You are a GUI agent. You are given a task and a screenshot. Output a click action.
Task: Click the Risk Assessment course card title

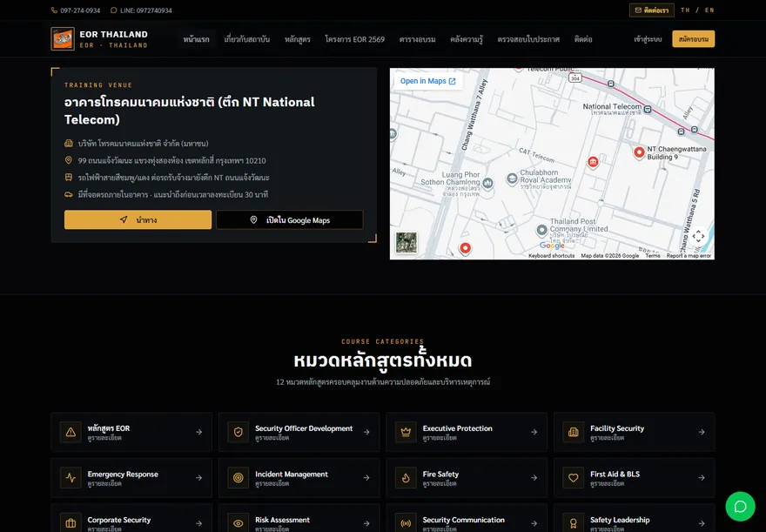282,520
